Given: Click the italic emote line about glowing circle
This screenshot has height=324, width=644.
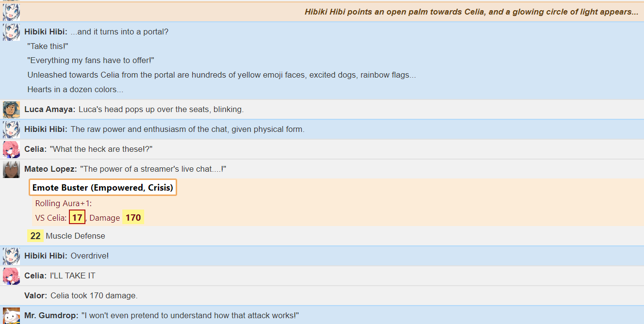Looking at the screenshot, I should pos(472,12).
